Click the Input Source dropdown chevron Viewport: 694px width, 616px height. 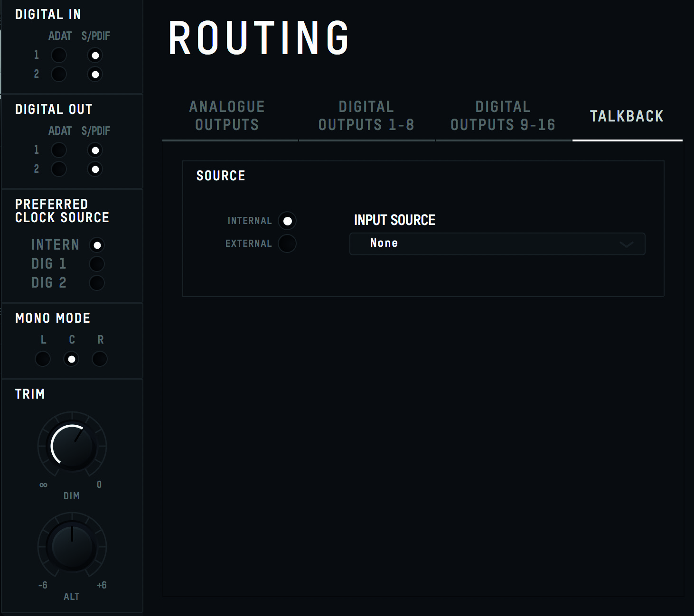pyautogui.click(x=627, y=244)
